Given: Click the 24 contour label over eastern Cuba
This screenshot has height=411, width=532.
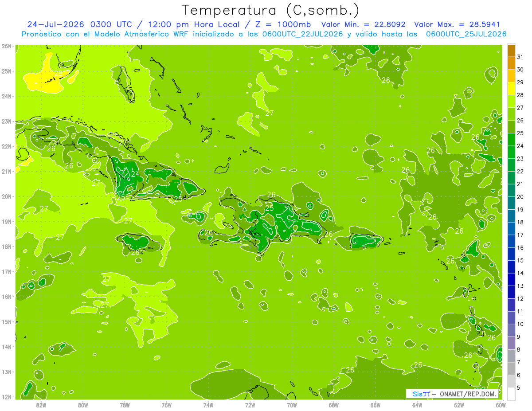Looking at the screenshot, I should point(135,174).
